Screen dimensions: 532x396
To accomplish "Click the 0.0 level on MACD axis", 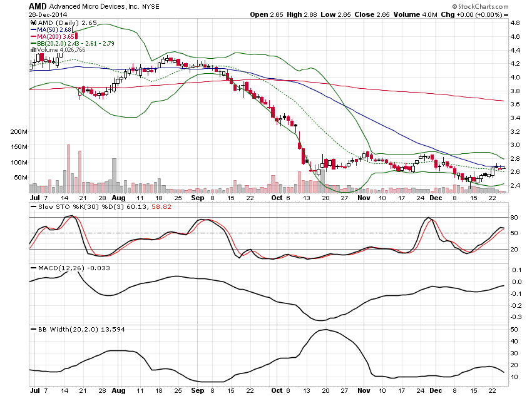I will (517, 282).
